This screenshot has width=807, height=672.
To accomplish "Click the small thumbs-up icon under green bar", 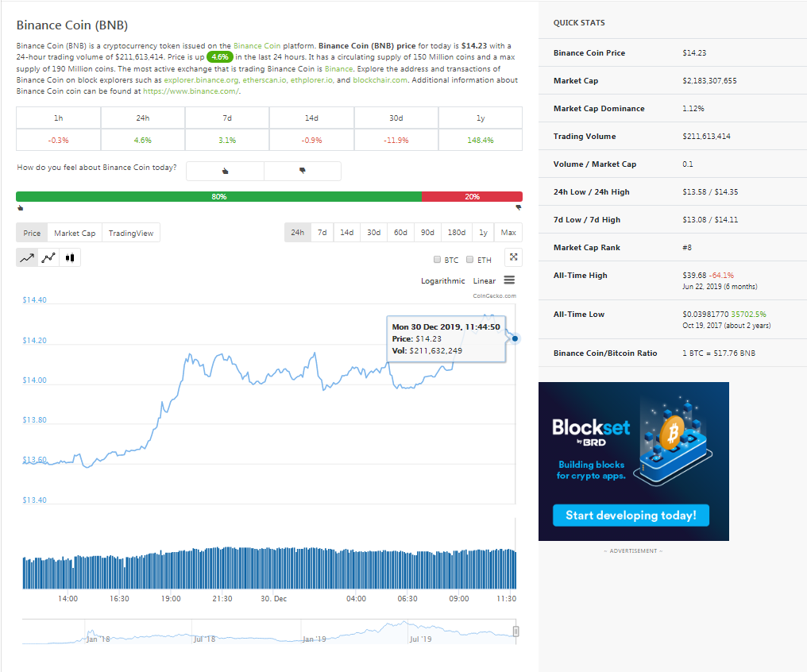I will point(21,208).
